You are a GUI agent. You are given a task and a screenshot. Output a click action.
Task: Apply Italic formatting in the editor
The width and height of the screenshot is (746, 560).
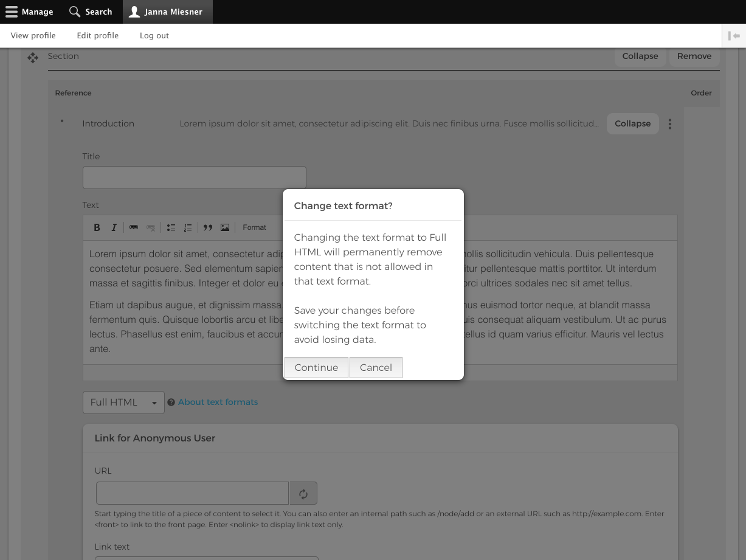pos(114,227)
